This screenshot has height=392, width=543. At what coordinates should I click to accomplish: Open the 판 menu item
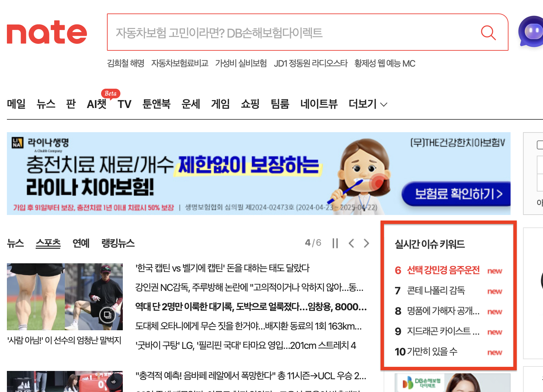71,104
